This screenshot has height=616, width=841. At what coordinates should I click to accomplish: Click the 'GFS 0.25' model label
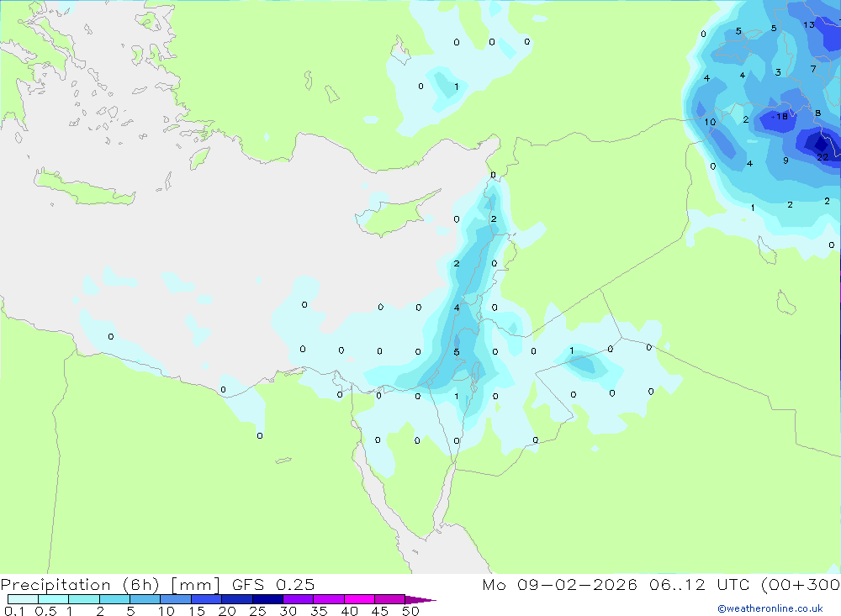pyautogui.click(x=273, y=585)
